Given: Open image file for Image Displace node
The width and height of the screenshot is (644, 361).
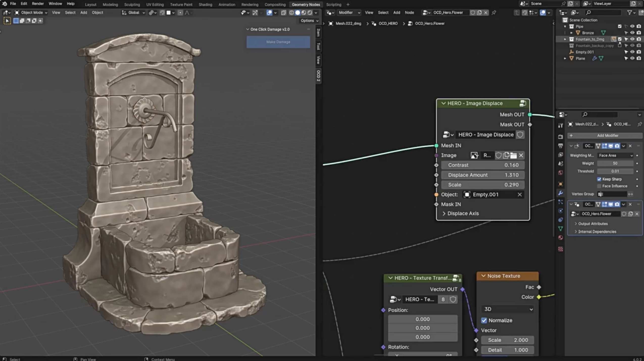Looking at the screenshot, I should point(513,155).
